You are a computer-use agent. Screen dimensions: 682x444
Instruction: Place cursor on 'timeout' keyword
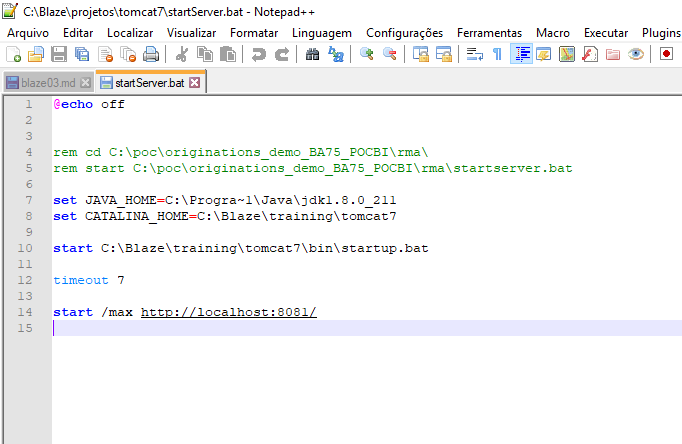tap(80, 280)
